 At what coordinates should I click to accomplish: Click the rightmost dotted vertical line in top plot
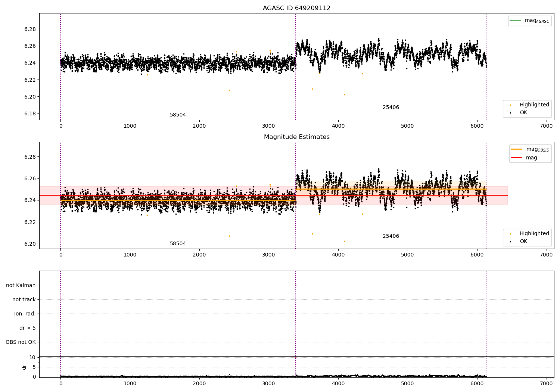[486, 67]
